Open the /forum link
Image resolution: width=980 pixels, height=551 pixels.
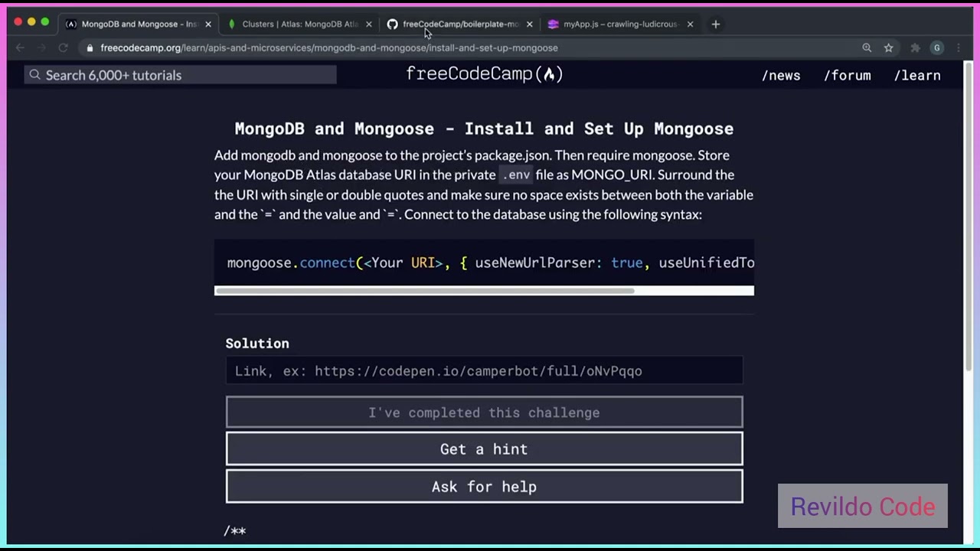(x=848, y=75)
